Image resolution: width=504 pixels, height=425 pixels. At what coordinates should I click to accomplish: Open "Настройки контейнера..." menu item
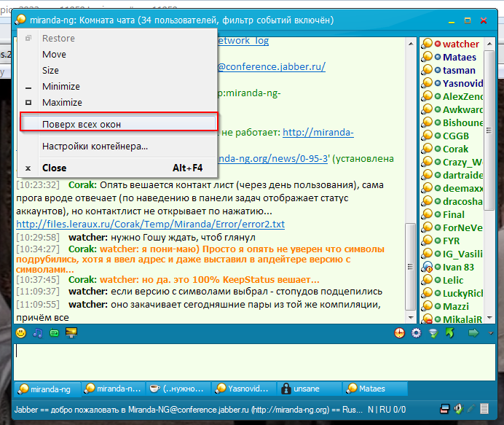tap(117, 147)
